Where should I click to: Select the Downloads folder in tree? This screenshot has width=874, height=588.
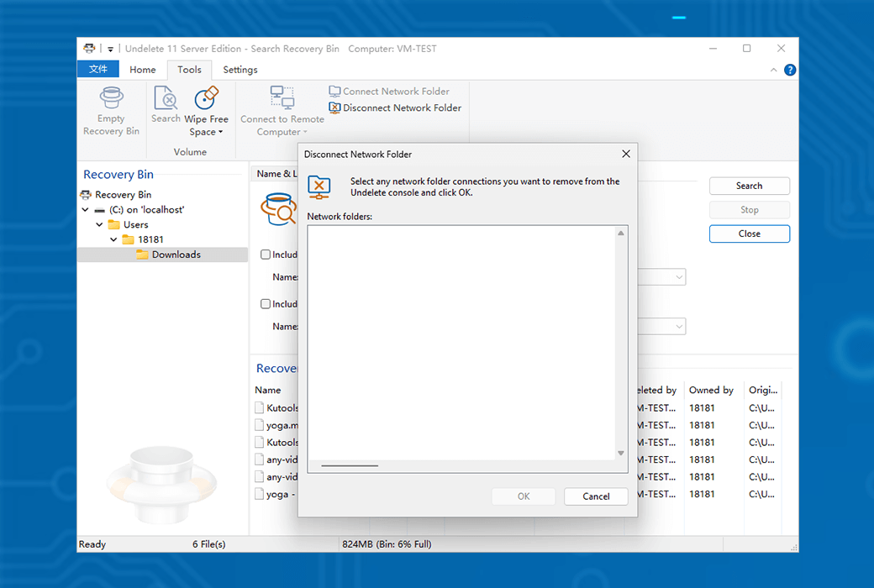click(x=176, y=255)
